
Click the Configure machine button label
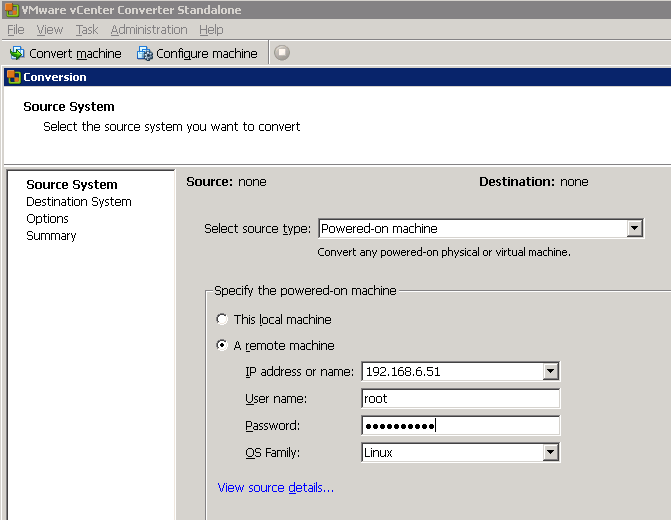pyautogui.click(x=207, y=53)
